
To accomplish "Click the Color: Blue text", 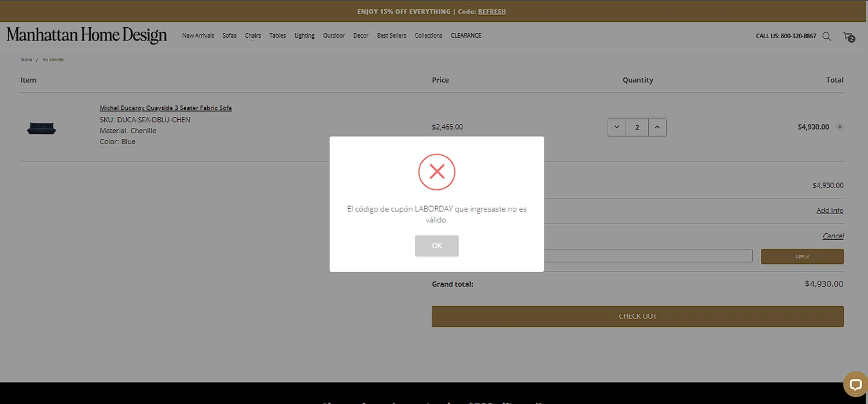I will coord(117,142).
